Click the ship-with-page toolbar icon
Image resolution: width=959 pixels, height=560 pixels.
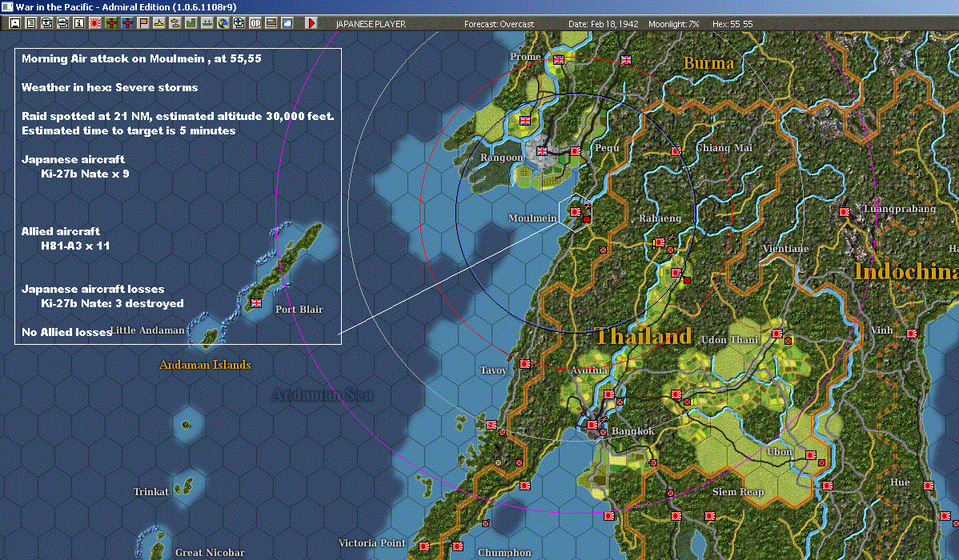63,23
